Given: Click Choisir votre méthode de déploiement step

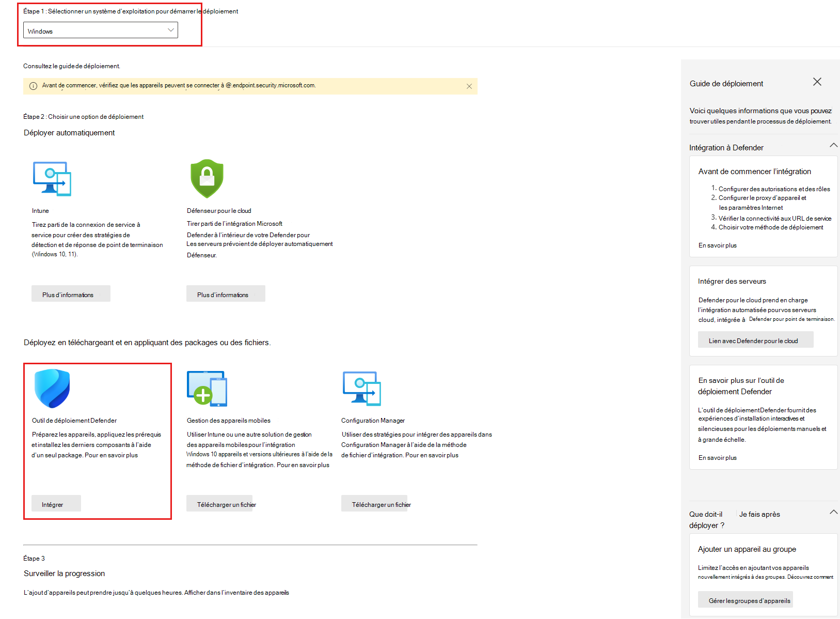Looking at the screenshot, I should click(x=771, y=227).
